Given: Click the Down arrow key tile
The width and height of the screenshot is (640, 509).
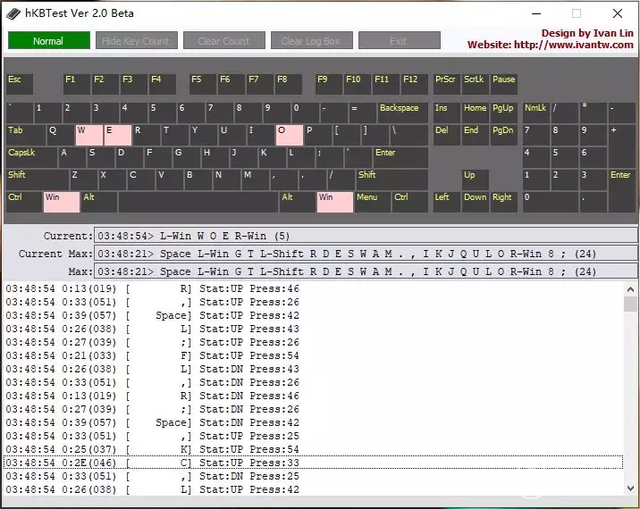Looking at the screenshot, I should click(x=475, y=202).
